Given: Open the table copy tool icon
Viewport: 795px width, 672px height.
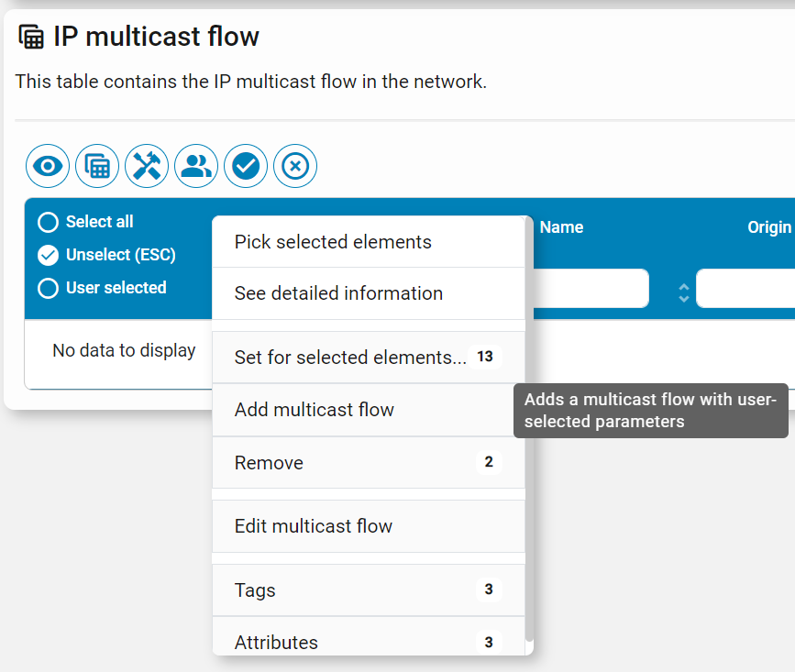Looking at the screenshot, I should coord(96,166).
